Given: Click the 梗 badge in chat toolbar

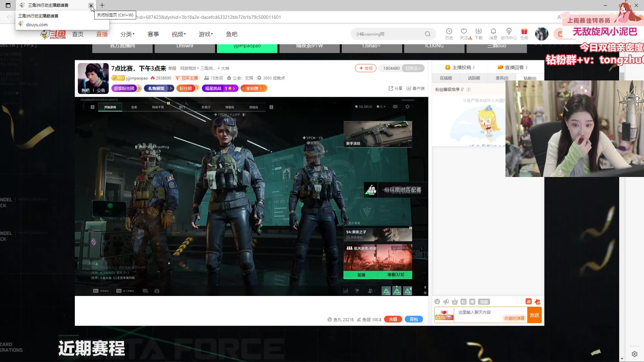Looking at the screenshot, I should pos(472,302).
